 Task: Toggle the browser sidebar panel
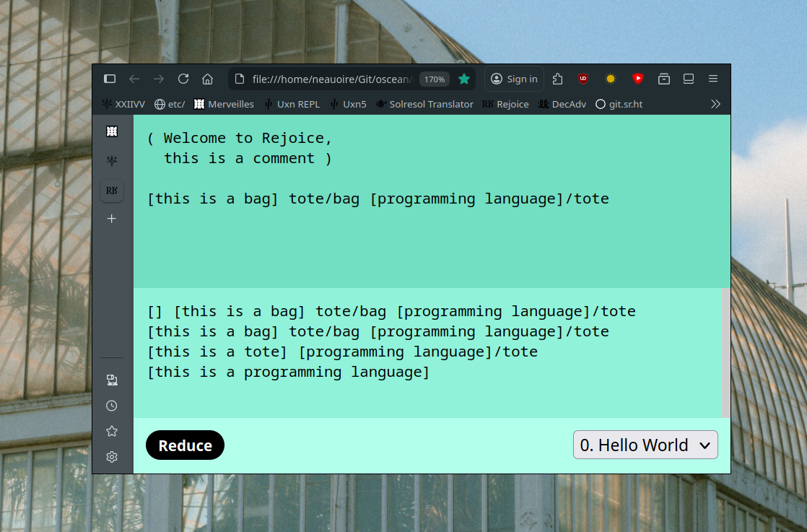click(x=110, y=79)
